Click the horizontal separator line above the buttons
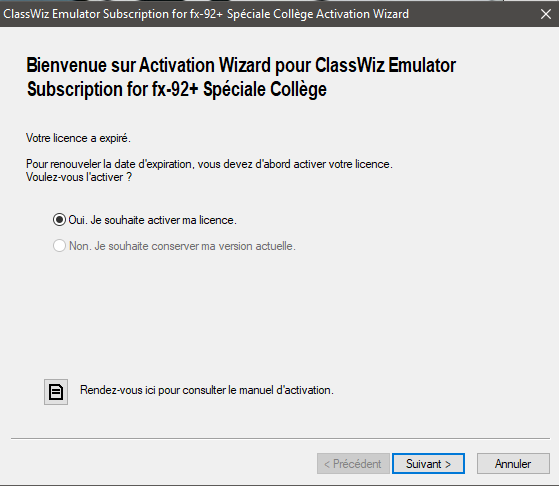 280,439
